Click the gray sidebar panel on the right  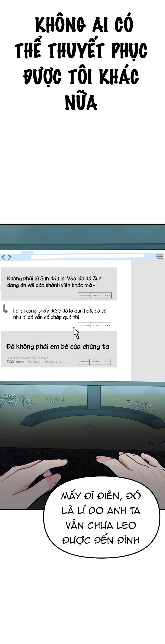[x=148, y=320]
